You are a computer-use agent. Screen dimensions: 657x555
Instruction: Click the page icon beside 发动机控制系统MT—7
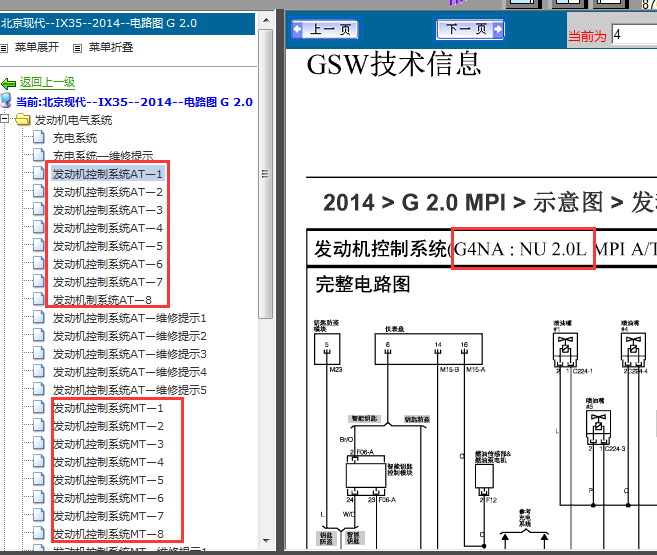click(x=39, y=515)
